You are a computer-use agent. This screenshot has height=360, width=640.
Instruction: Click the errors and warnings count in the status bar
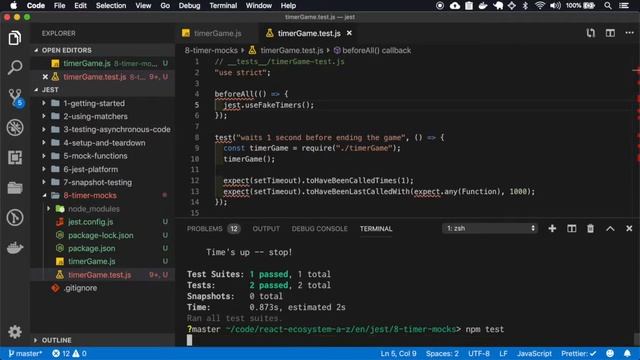tap(69, 353)
